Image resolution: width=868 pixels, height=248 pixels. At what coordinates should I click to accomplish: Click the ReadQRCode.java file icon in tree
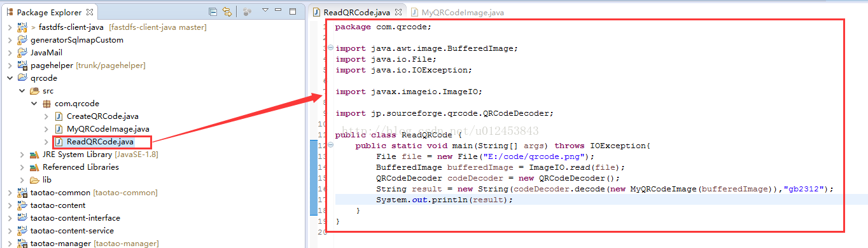[59, 141]
